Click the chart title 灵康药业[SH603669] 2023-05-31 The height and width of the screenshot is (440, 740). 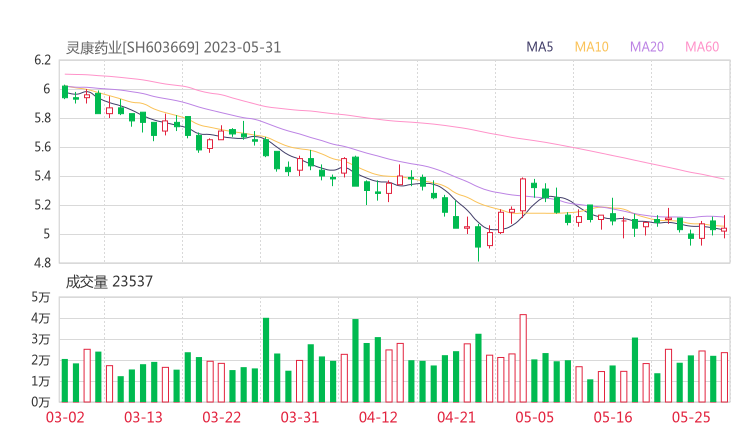pyautogui.click(x=173, y=48)
